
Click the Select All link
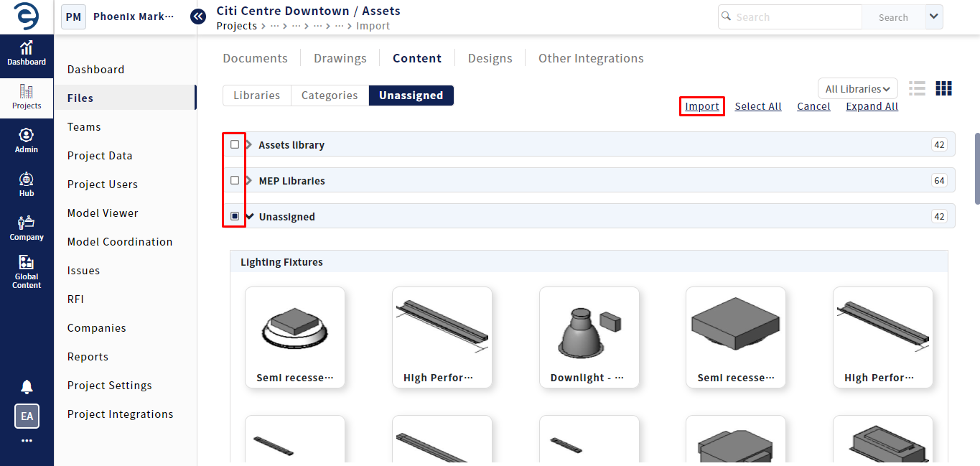757,106
